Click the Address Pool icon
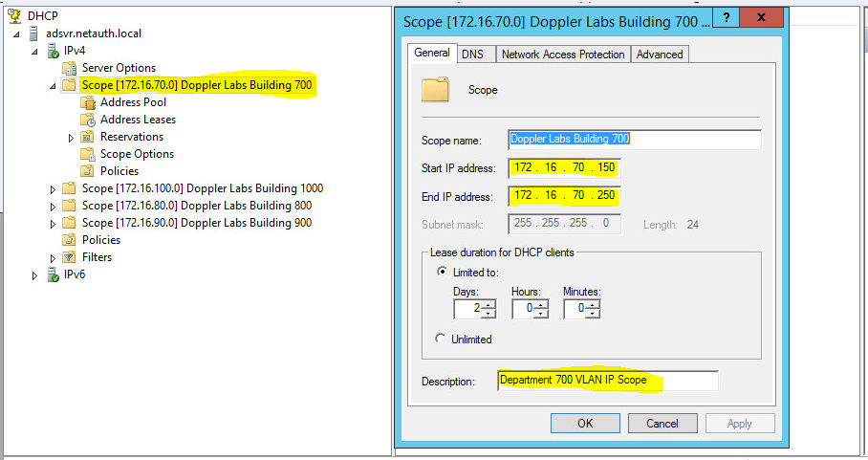The image size is (868, 460). [x=87, y=102]
